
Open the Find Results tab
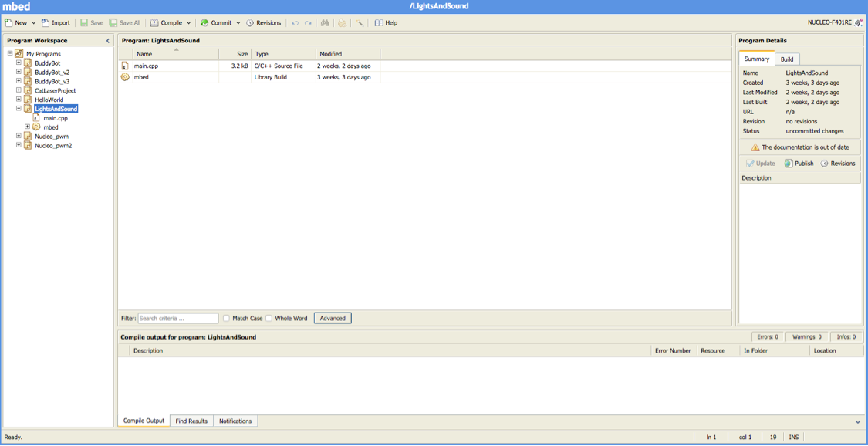191,421
